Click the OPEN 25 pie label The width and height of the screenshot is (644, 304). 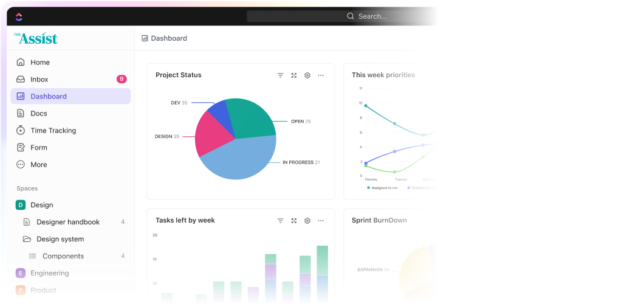(301, 122)
